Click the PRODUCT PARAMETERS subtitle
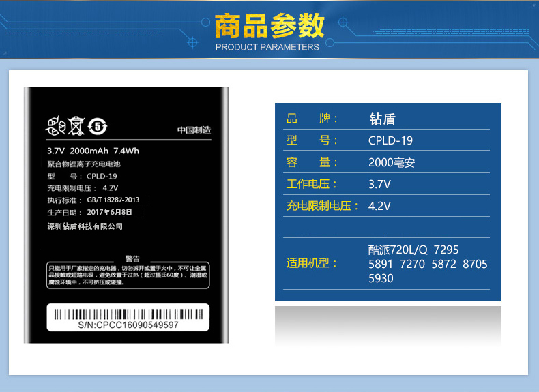This screenshot has height=392, width=539. (267, 47)
